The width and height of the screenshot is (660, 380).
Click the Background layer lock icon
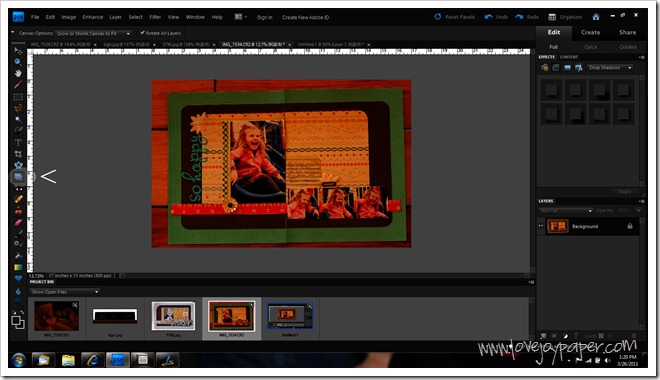click(x=630, y=226)
